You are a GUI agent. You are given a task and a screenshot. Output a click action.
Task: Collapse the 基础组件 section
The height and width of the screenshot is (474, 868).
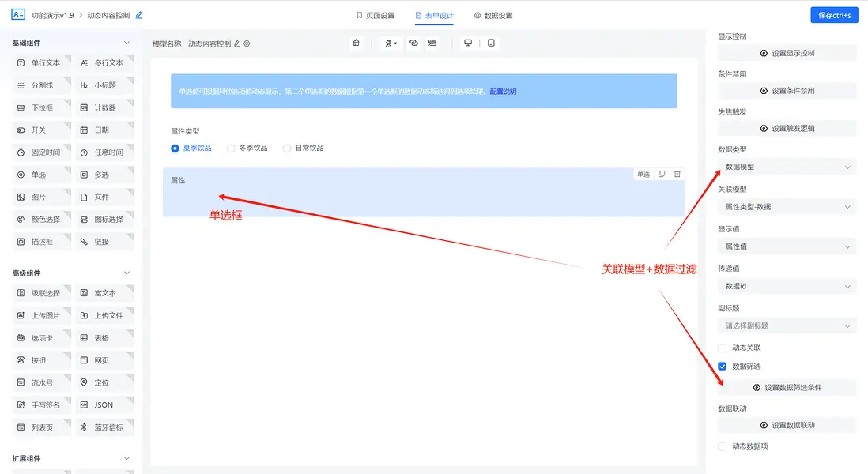pyautogui.click(x=128, y=42)
